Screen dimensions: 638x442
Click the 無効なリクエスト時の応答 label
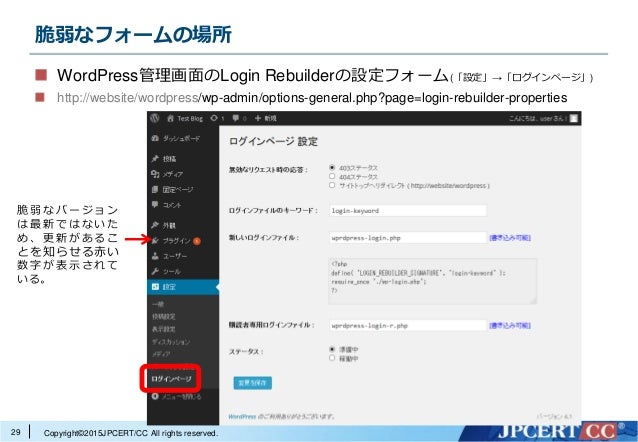point(268,169)
